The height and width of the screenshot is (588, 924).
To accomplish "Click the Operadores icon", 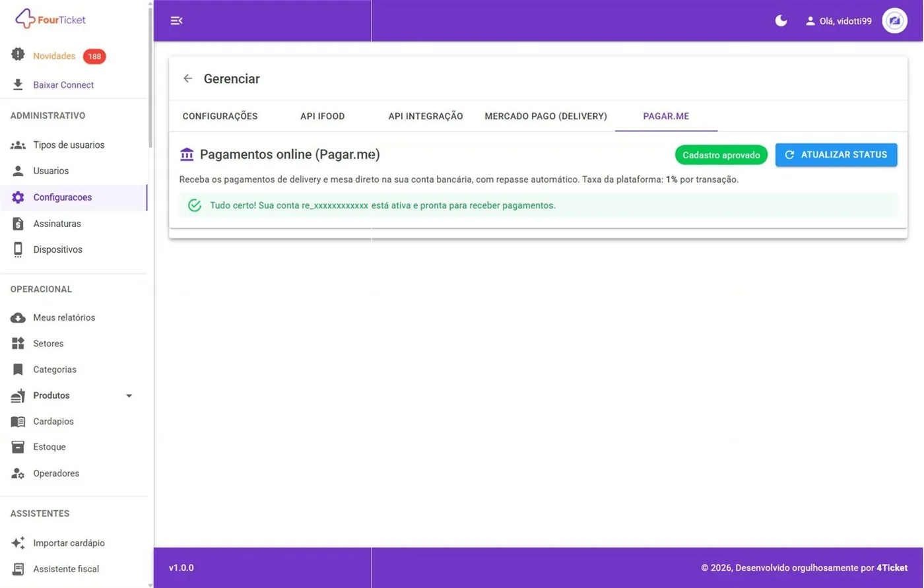I will coord(18,473).
